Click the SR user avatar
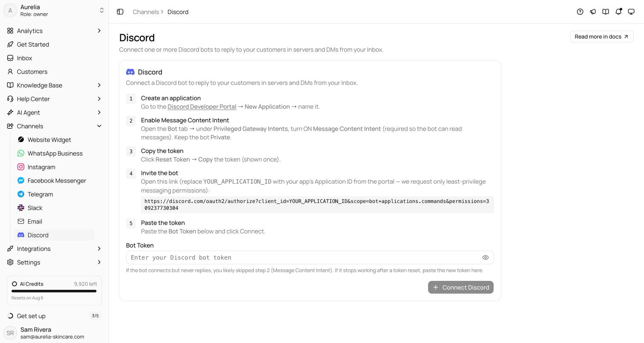 point(10,333)
